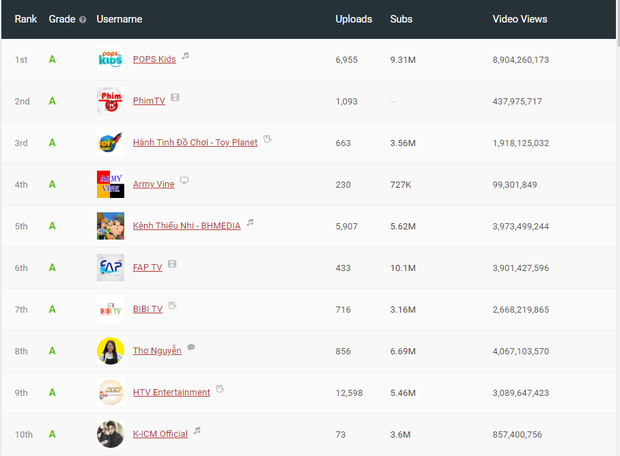Open the Thơ Nguyễn channel avatar
Viewport: 620px width, 456px height.
pyautogui.click(x=110, y=351)
